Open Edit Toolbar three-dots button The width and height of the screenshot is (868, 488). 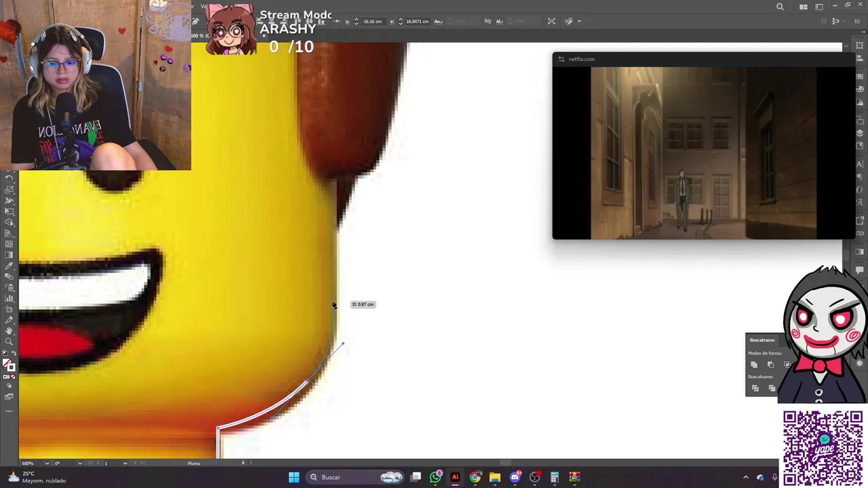coord(9,411)
